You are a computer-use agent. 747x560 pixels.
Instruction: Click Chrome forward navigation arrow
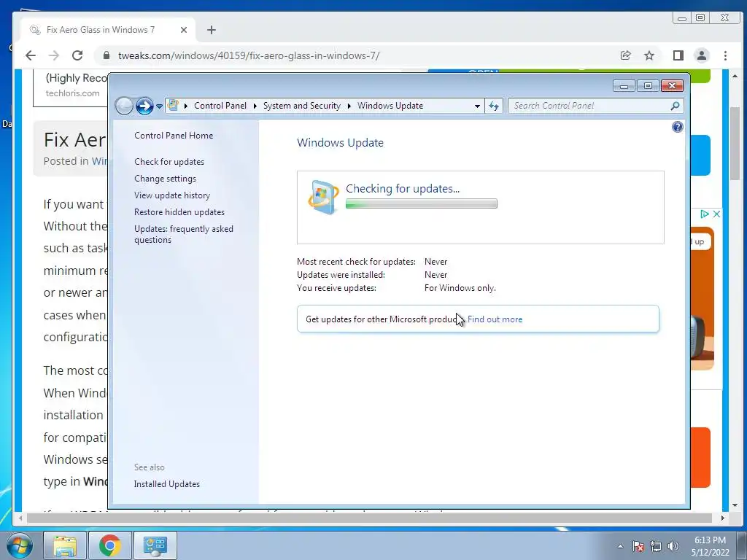54,55
